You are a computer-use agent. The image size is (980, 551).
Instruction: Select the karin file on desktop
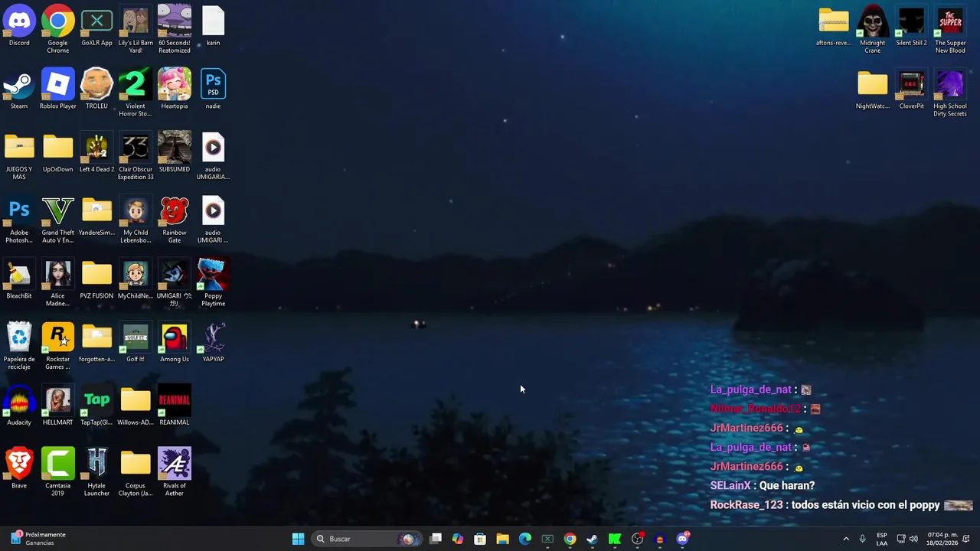pos(213,25)
